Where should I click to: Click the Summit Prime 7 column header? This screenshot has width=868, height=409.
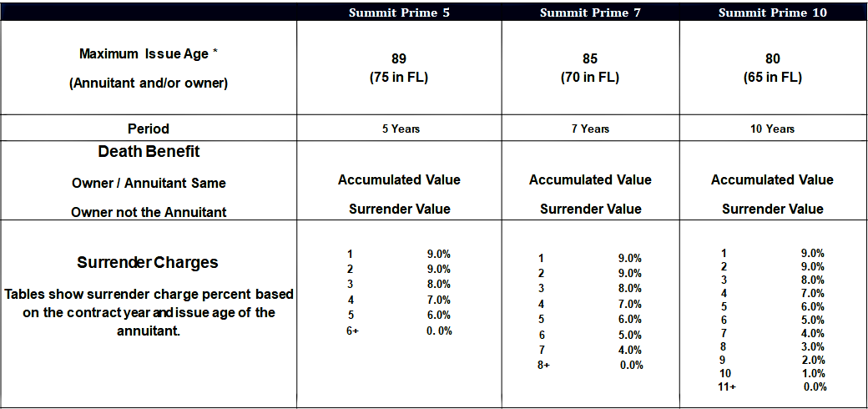coord(590,13)
